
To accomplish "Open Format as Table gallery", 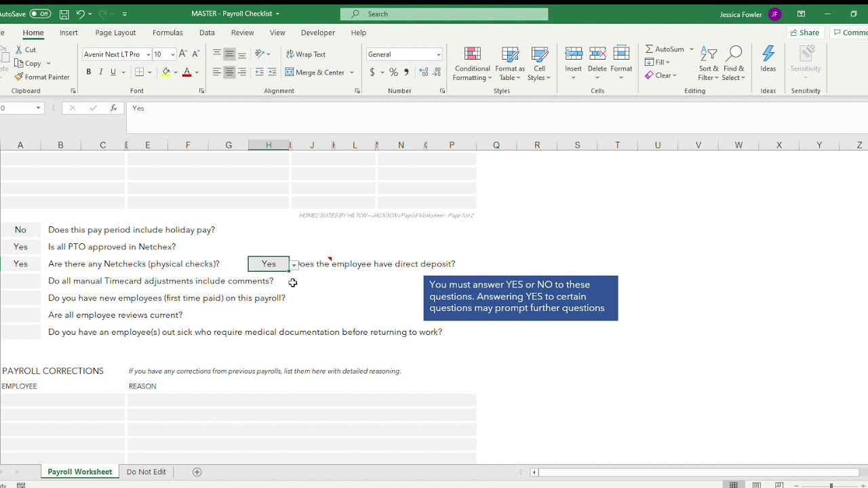I will (x=510, y=64).
